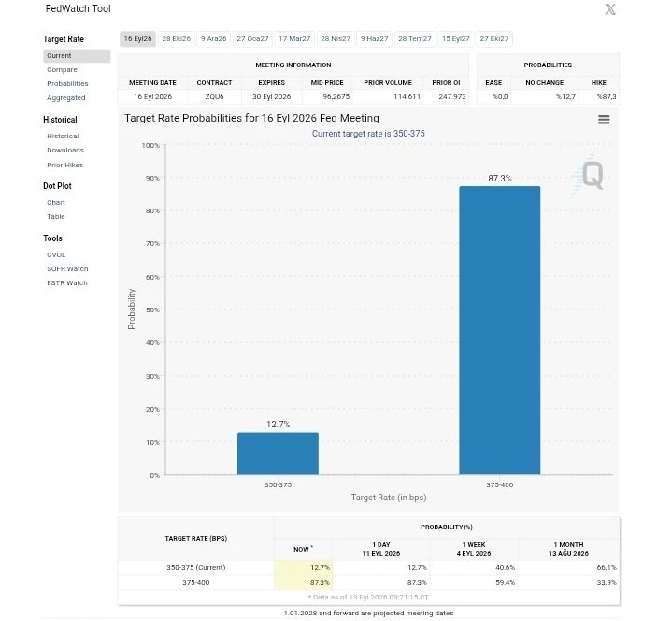Click 'Current target rate is 350-375' text

point(368,134)
